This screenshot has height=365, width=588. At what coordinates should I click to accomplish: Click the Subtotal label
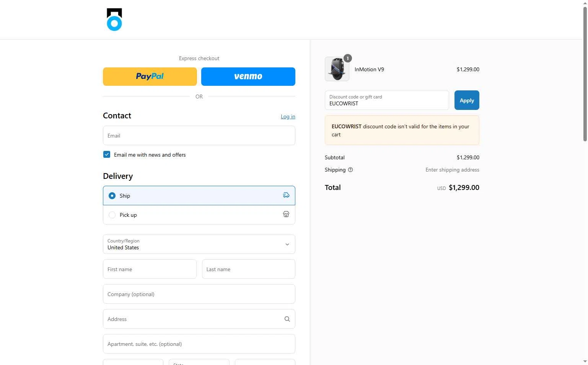point(335,157)
